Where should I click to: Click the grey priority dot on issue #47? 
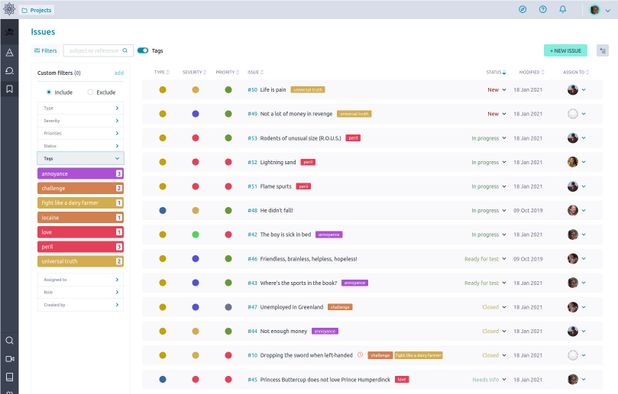point(228,307)
